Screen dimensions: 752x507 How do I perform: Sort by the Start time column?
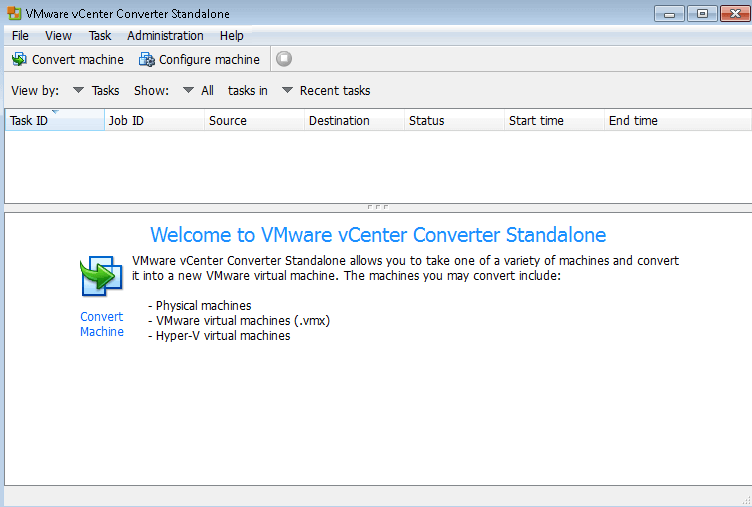pos(554,120)
